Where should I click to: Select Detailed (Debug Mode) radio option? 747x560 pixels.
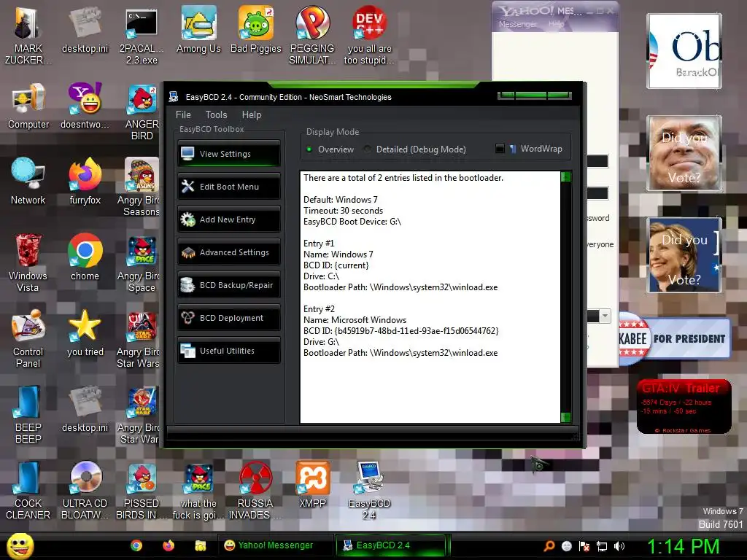tap(415, 149)
